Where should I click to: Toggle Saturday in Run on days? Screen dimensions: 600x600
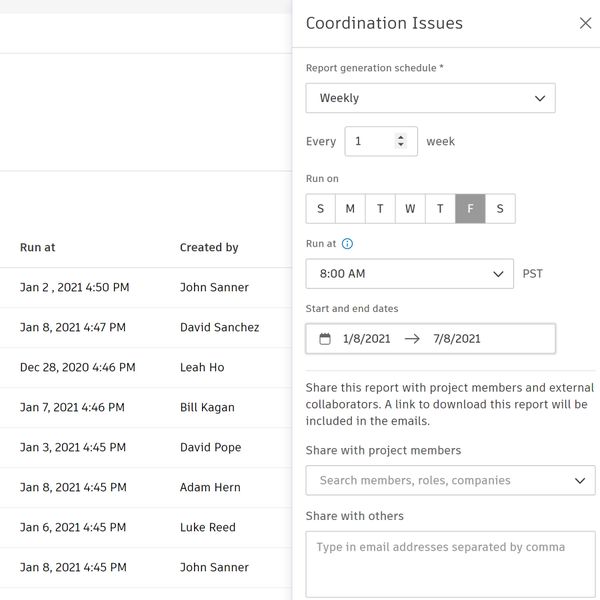[x=500, y=209]
